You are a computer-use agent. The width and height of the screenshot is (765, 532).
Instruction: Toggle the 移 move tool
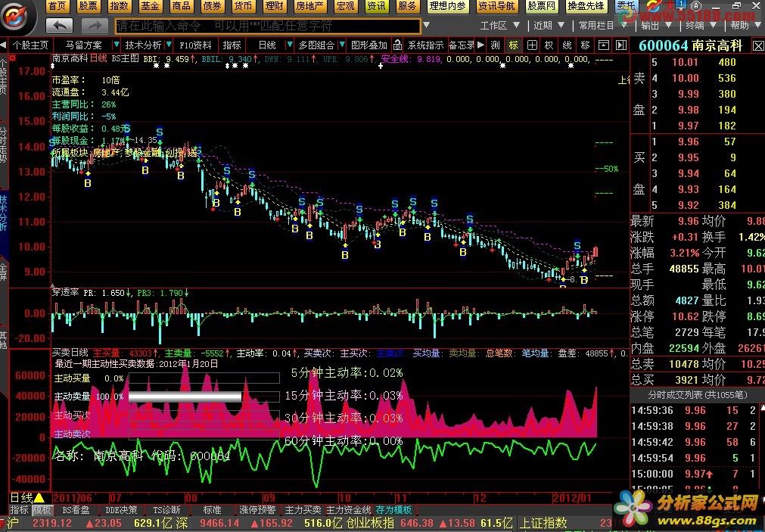click(x=586, y=45)
